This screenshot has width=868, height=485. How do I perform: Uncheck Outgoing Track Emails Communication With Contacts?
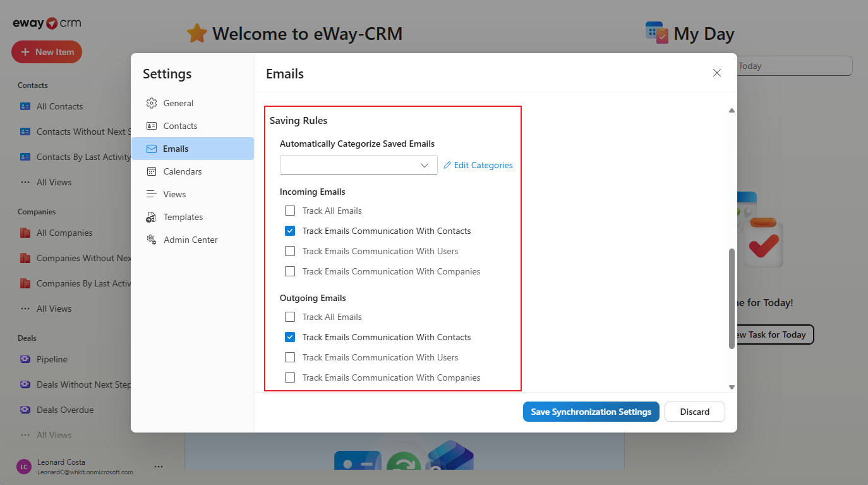(290, 337)
